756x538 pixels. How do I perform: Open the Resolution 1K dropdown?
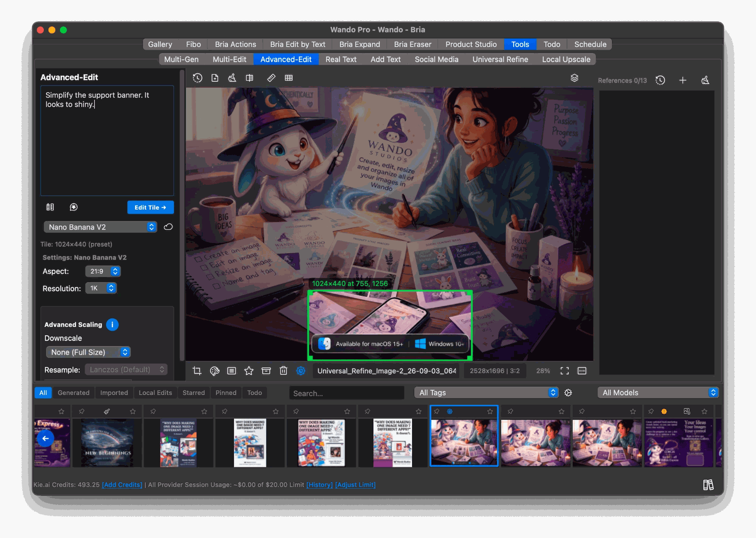pyautogui.click(x=101, y=288)
